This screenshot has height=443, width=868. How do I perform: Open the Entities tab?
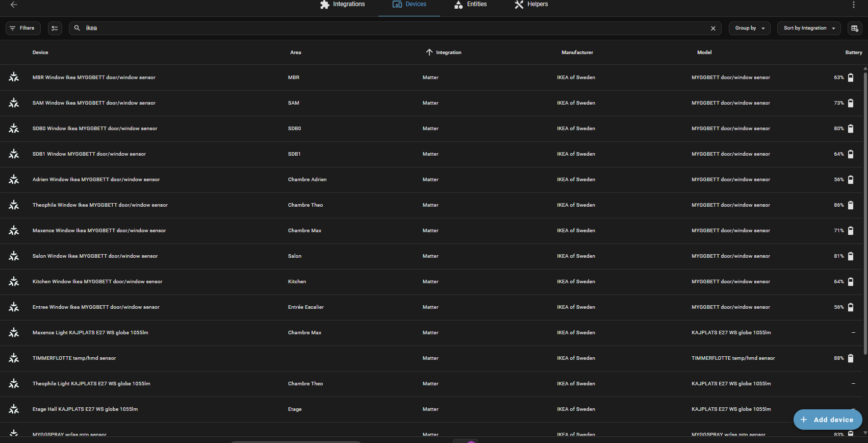pyautogui.click(x=470, y=5)
